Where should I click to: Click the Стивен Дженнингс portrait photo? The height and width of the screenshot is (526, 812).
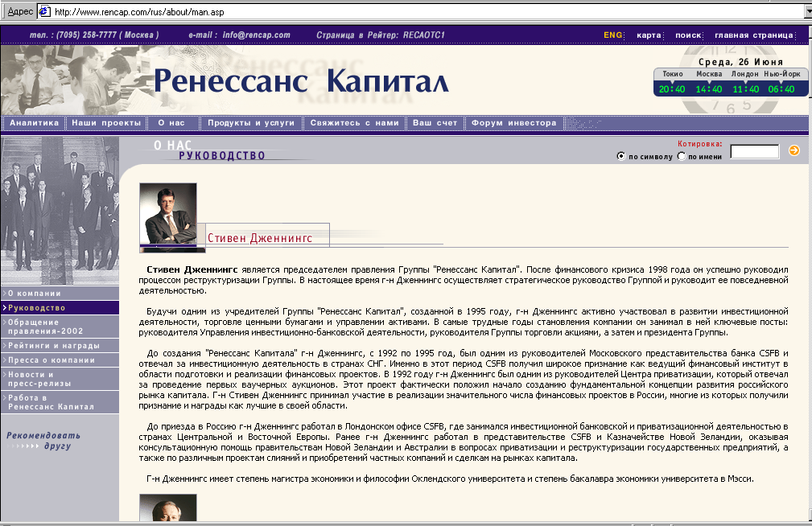click(x=168, y=213)
